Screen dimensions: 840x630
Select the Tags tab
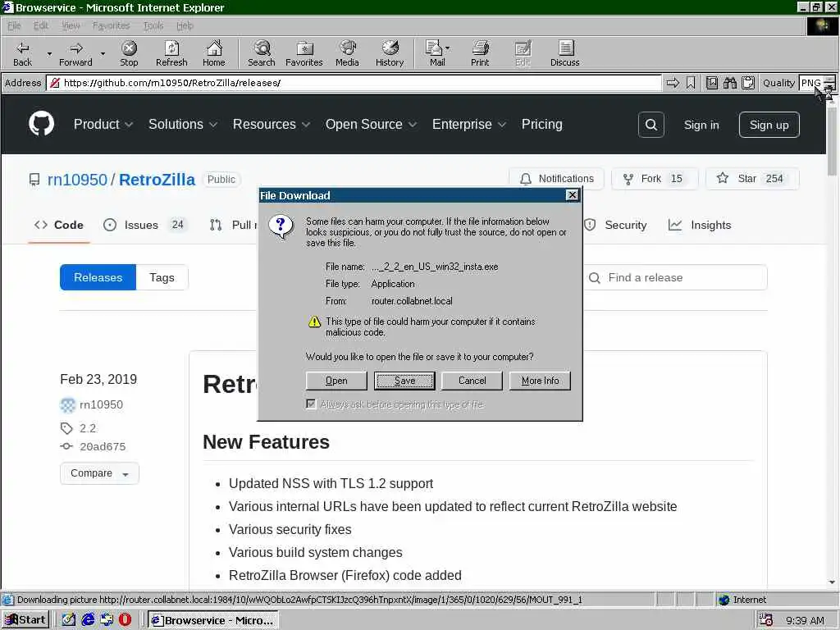(x=162, y=277)
